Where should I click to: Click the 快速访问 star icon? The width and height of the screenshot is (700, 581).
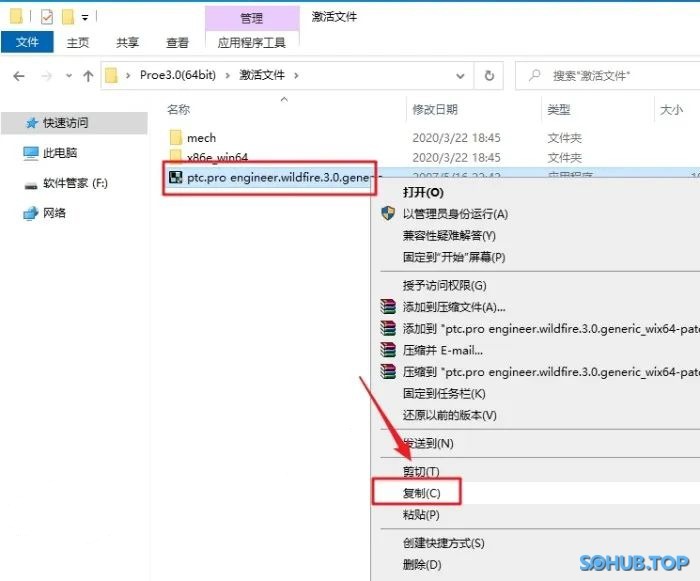(x=31, y=123)
